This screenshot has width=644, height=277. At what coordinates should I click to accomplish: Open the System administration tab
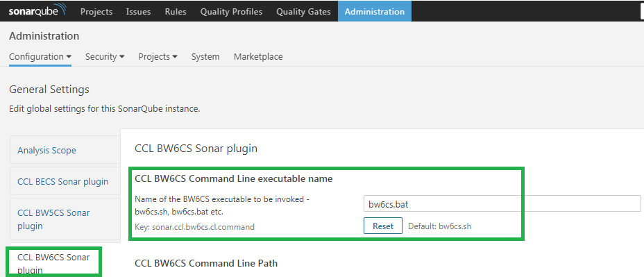click(205, 57)
